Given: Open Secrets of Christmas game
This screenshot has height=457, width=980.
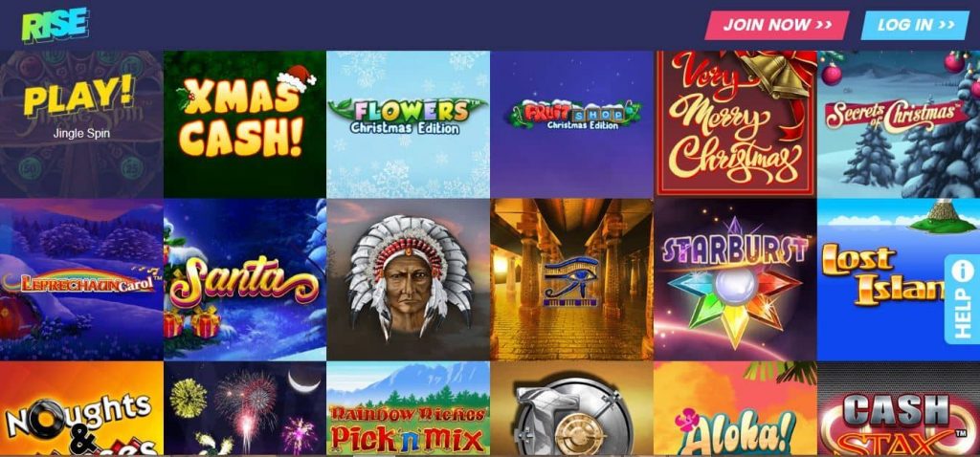Looking at the screenshot, I should (899, 124).
